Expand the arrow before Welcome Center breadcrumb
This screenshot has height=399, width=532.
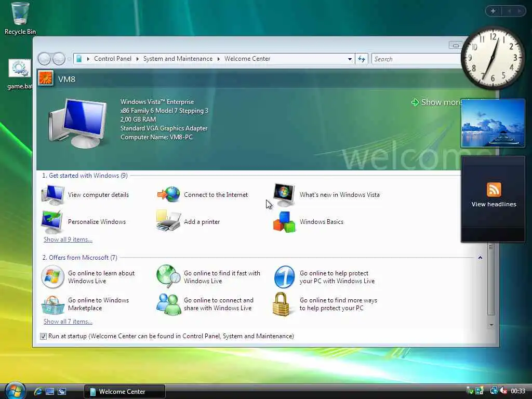point(219,59)
